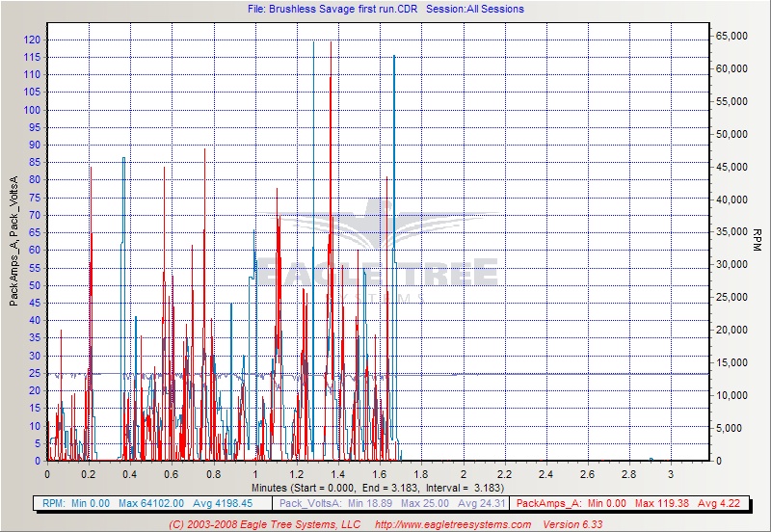771x532 pixels.
Task: Click the time axis label 2.8
Action: tap(629, 474)
